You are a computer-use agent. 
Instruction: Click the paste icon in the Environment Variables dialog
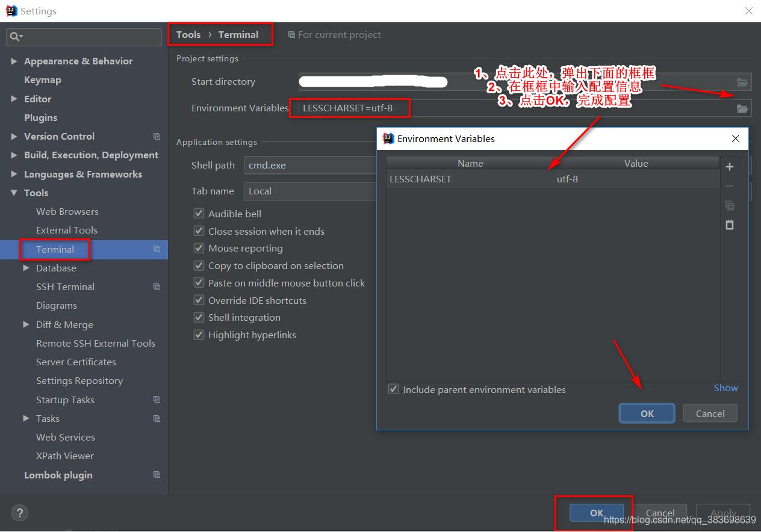[x=729, y=225]
